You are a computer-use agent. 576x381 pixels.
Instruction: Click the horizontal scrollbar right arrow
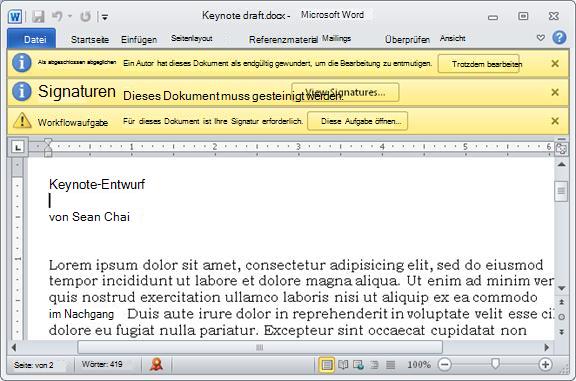(x=547, y=347)
